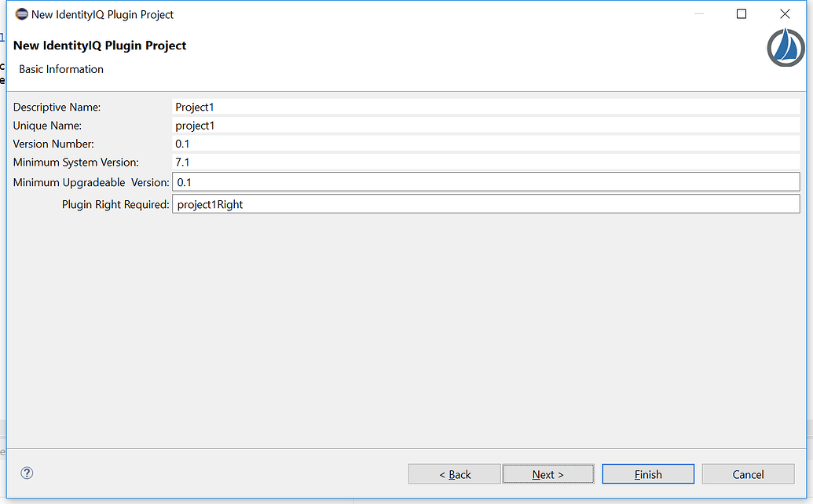813x504 pixels.
Task: Click the Back button
Action: click(454, 473)
